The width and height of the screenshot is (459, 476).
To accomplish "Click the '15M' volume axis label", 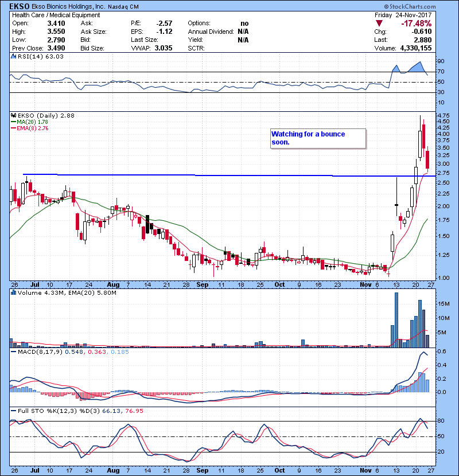I will point(444,303).
